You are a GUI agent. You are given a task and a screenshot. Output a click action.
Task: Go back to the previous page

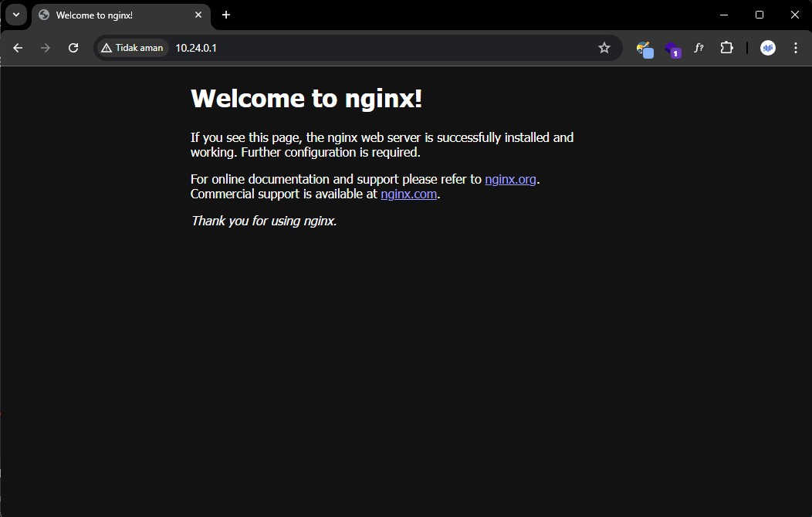pyautogui.click(x=18, y=48)
